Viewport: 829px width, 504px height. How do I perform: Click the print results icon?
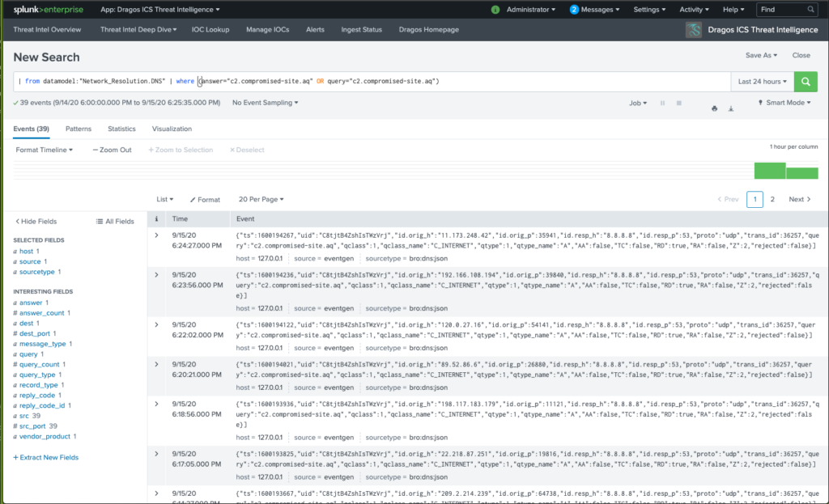click(x=714, y=108)
